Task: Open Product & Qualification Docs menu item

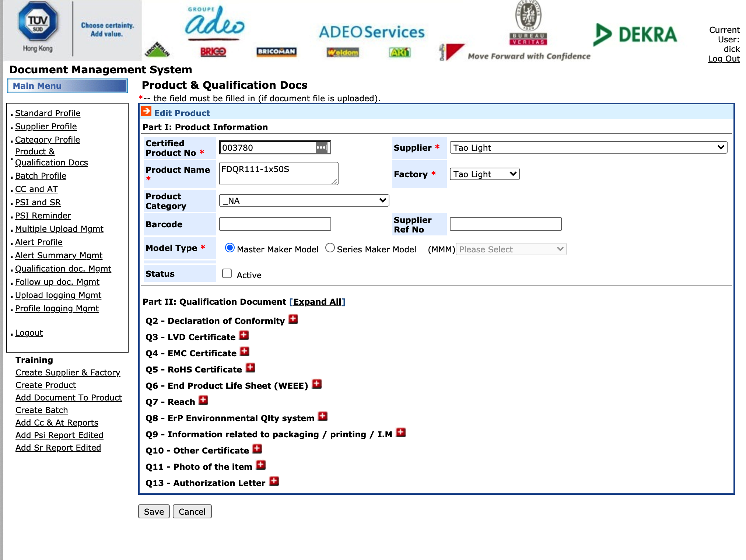Action: (51, 157)
